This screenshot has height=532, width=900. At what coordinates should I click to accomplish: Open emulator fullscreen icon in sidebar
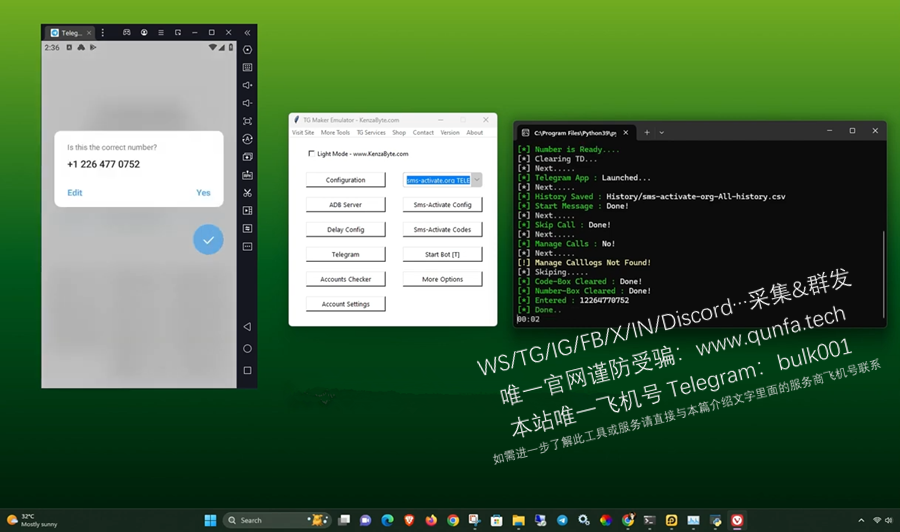coord(247,50)
